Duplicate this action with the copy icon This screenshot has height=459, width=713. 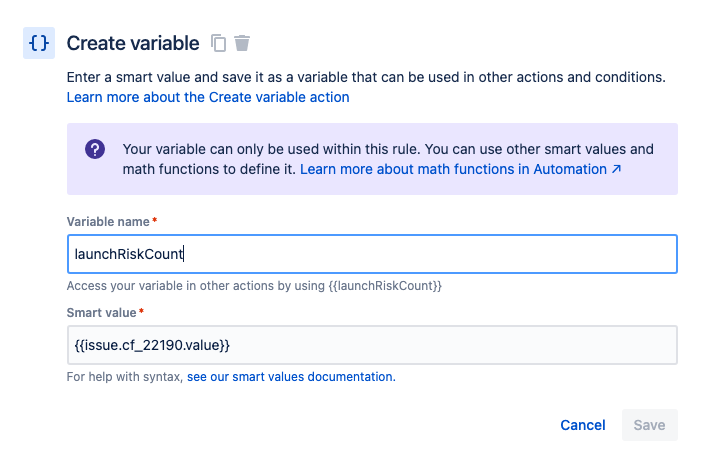tap(218, 43)
